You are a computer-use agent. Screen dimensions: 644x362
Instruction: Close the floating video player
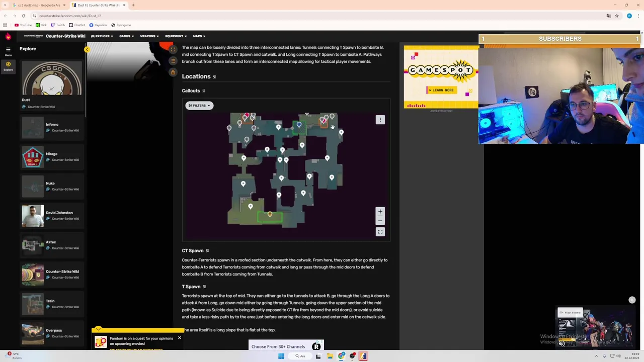[x=632, y=300]
